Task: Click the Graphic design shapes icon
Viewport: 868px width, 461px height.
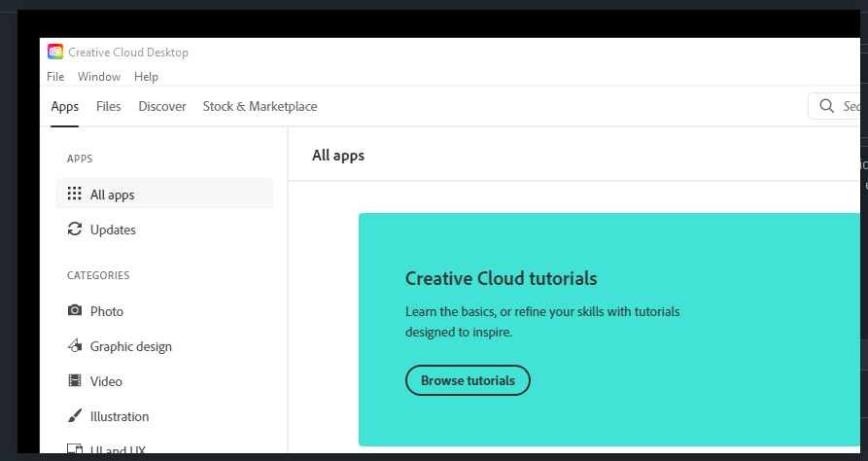Action: pos(75,345)
